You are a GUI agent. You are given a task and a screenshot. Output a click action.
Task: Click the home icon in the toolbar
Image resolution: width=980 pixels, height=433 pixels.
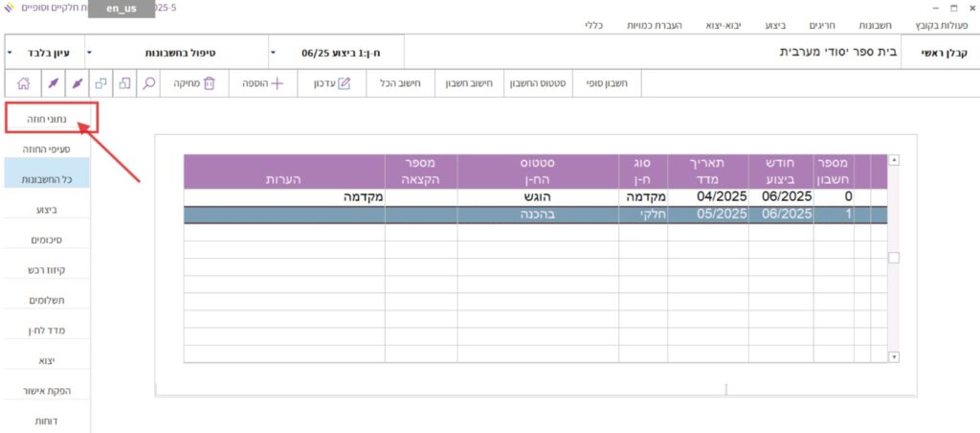point(23,83)
